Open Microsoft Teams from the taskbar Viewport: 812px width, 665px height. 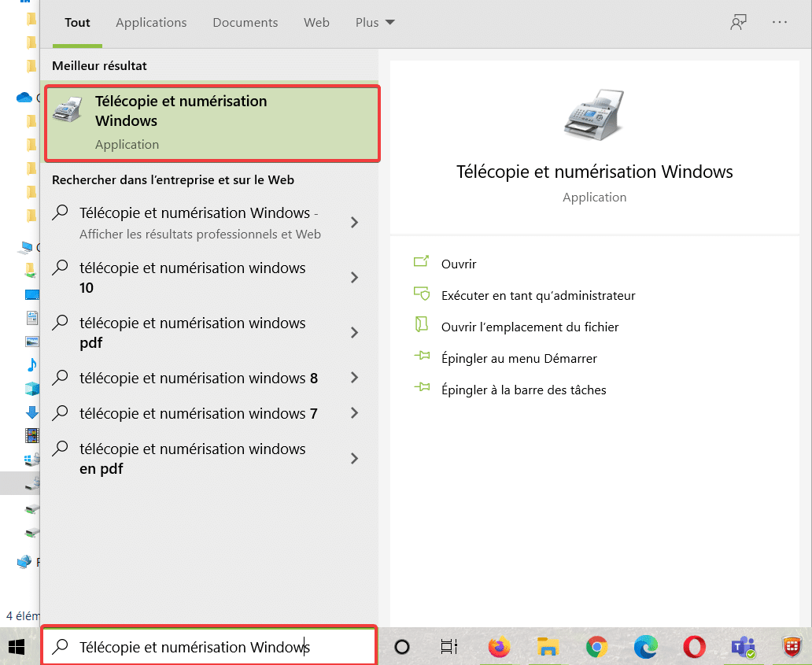pyautogui.click(x=743, y=647)
